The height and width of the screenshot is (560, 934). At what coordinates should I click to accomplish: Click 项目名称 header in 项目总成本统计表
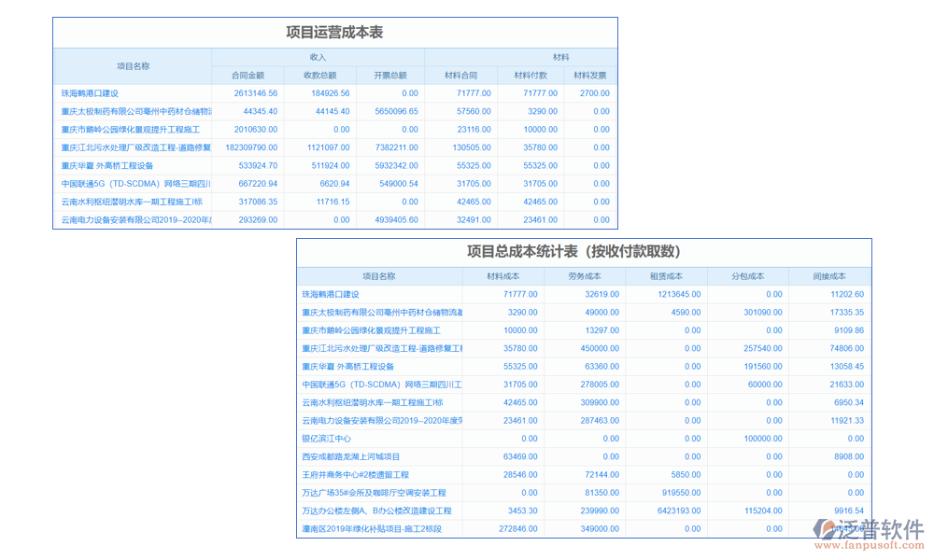(x=379, y=276)
